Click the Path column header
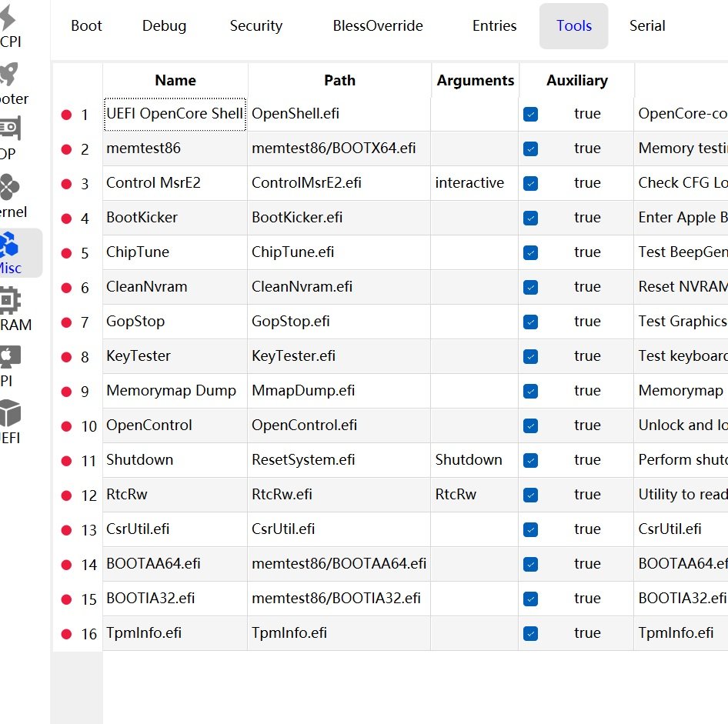The width and height of the screenshot is (728, 724). tap(339, 80)
